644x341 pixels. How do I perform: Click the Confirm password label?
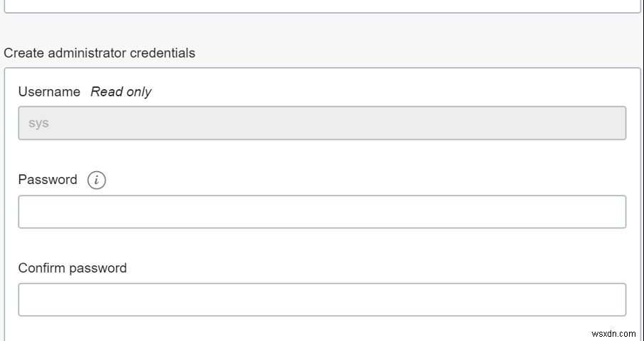73,268
